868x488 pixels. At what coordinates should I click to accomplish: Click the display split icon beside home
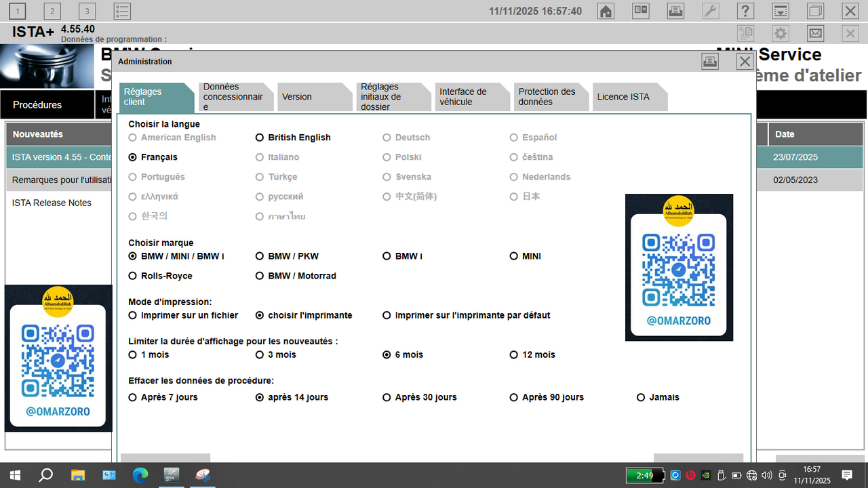tap(641, 11)
